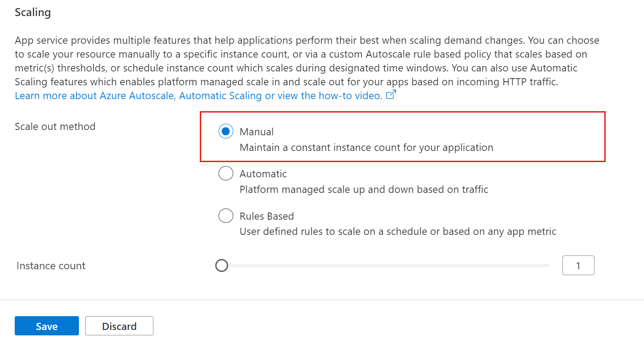Click the external link icon after how-to video
The image size is (644, 355).
(x=391, y=95)
